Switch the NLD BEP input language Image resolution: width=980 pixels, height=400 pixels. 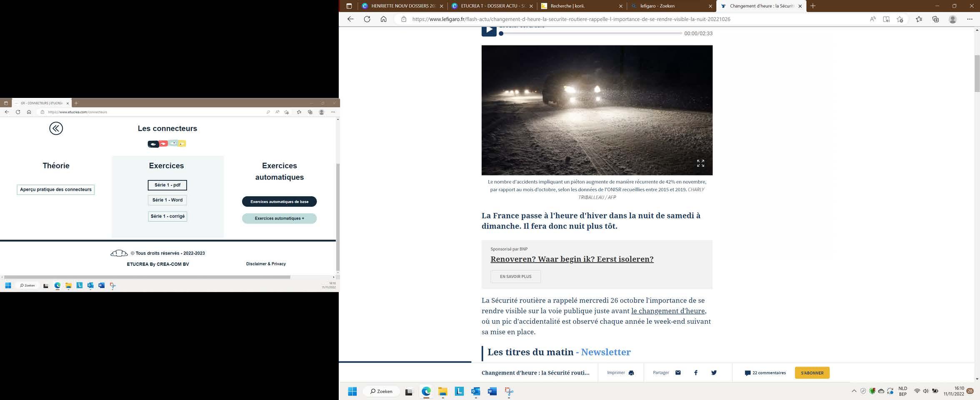pyautogui.click(x=902, y=391)
